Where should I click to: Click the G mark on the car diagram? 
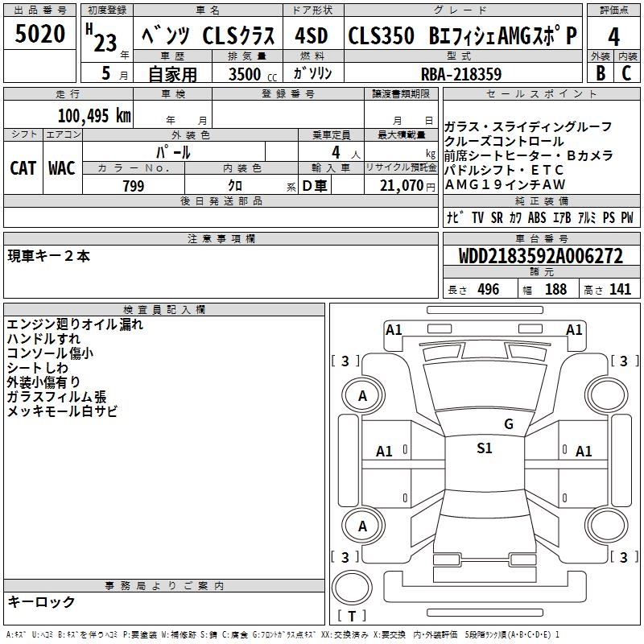tap(508, 424)
